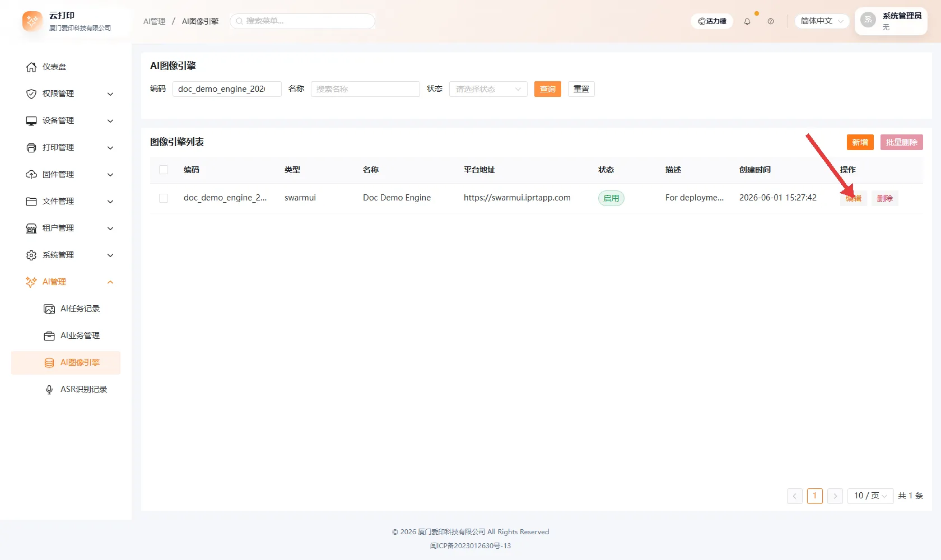941x560 pixels.
Task: Click the 云打印 logo icon
Action: point(32,21)
